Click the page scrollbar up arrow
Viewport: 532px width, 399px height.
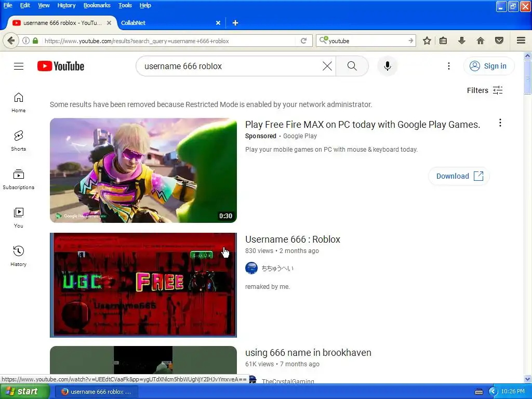(528, 55)
